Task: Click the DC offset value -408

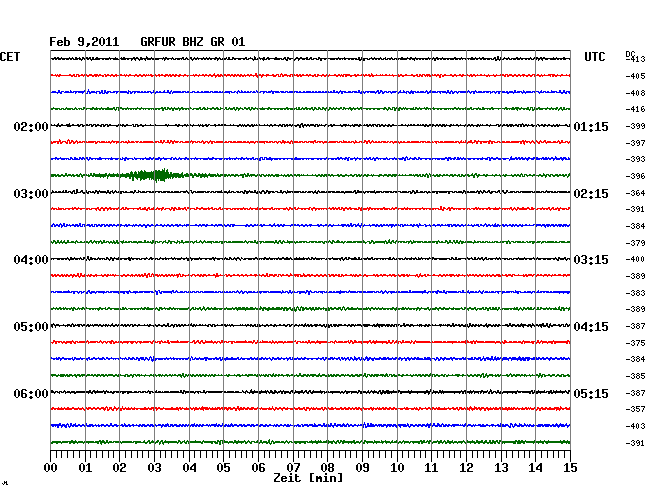Action: (635, 93)
